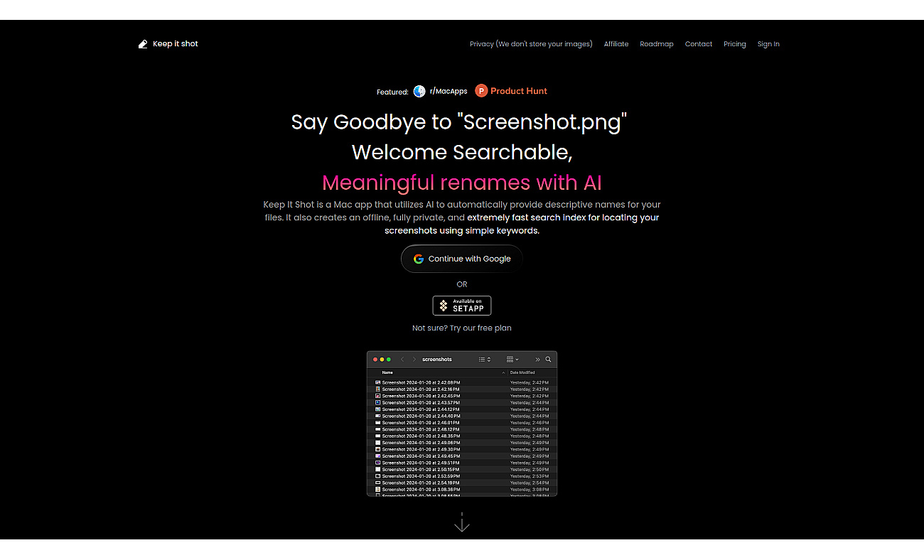Click the Yesterday, 2:50 PM date cell
This screenshot has width=924, height=560.
[529, 470]
